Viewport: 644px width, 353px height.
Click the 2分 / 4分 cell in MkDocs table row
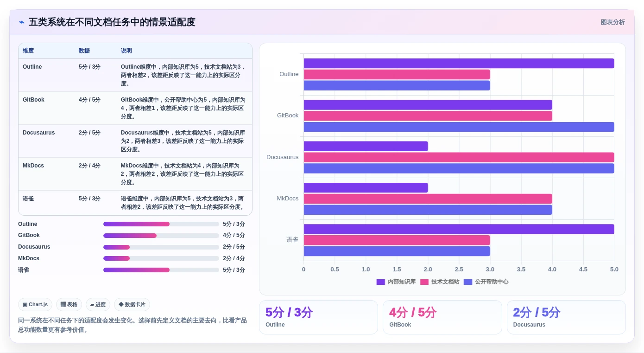[x=90, y=166]
